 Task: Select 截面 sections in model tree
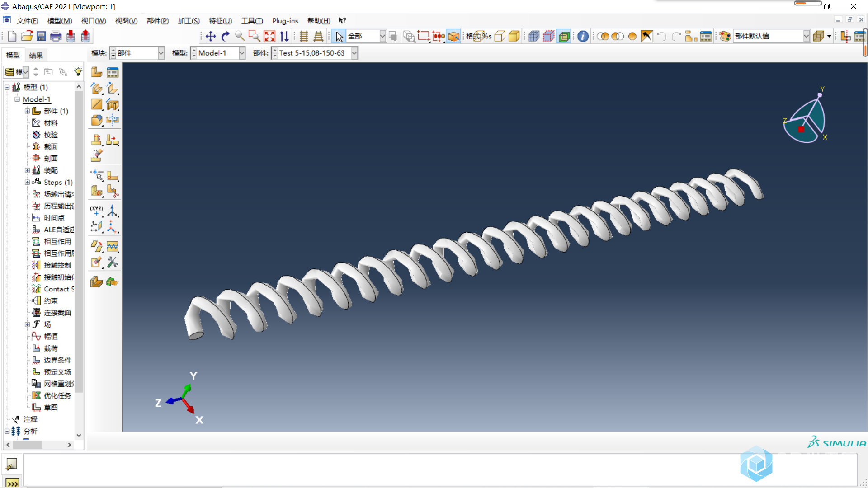click(x=51, y=146)
